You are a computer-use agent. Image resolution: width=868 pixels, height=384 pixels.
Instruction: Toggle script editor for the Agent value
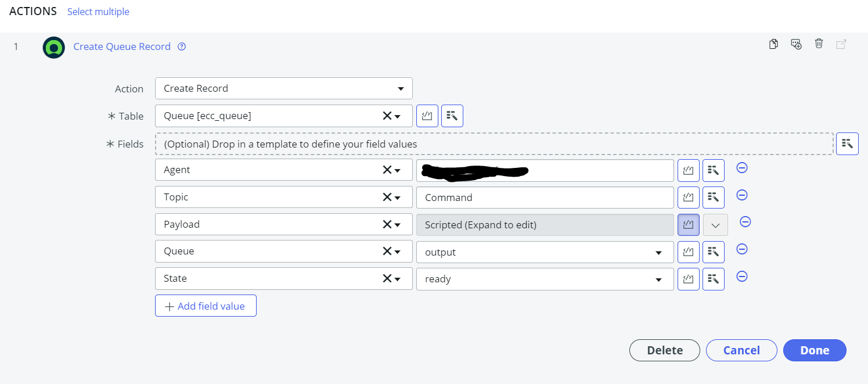[x=688, y=170]
